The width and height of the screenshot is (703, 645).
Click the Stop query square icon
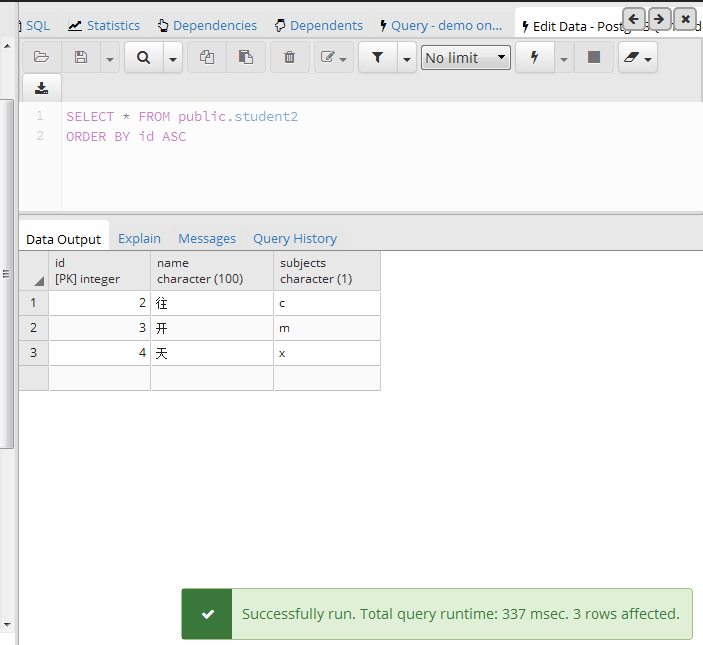coord(594,57)
